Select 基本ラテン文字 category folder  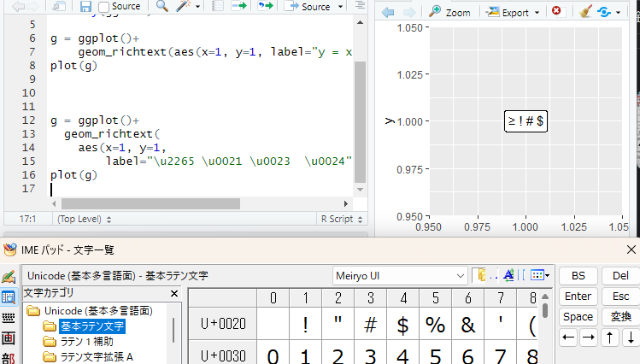point(92,326)
